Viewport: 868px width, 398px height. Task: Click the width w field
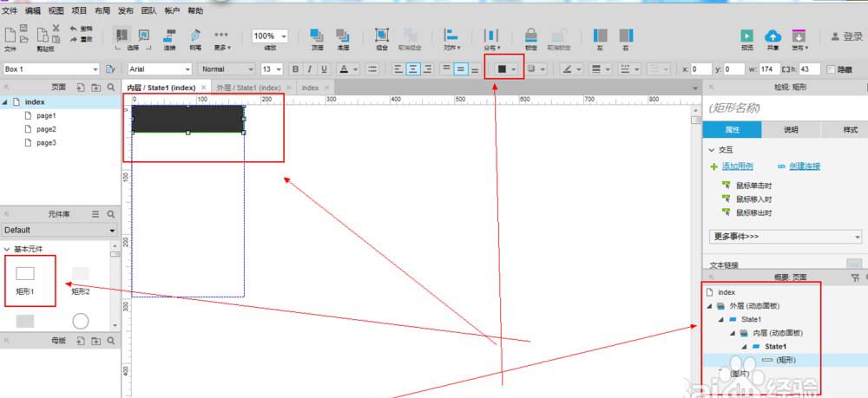[768, 69]
